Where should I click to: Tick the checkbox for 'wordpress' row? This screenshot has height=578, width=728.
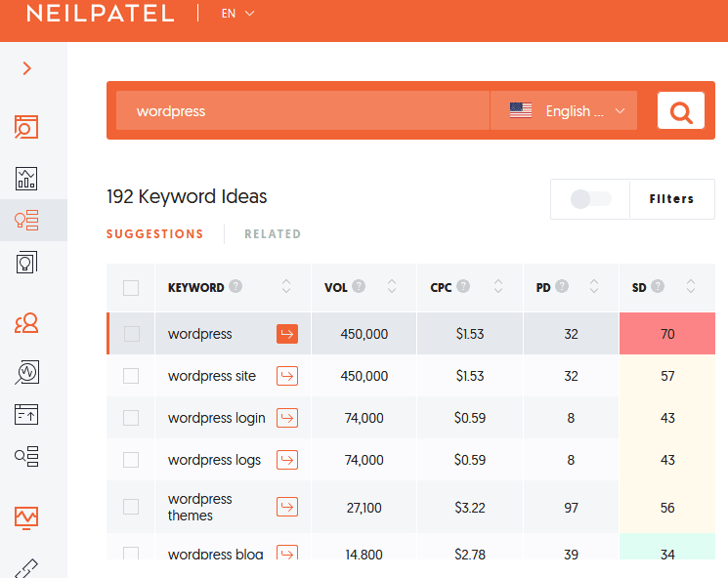tap(131, 334)
